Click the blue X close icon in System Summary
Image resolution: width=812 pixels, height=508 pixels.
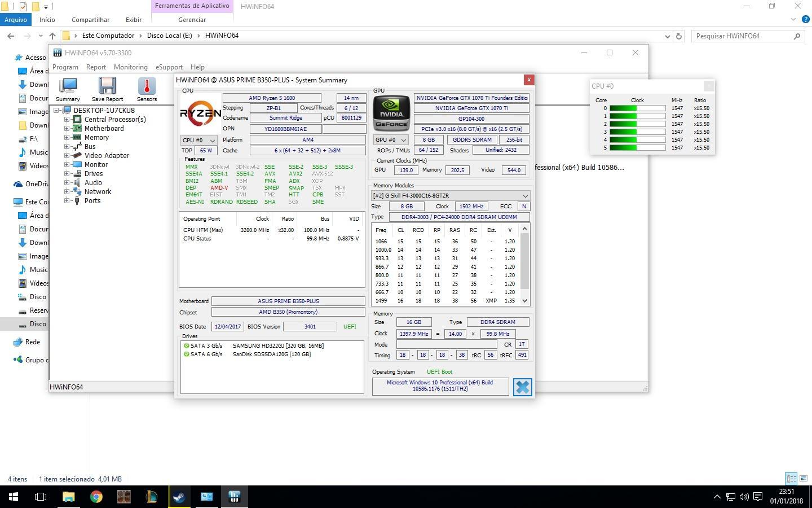522,387
